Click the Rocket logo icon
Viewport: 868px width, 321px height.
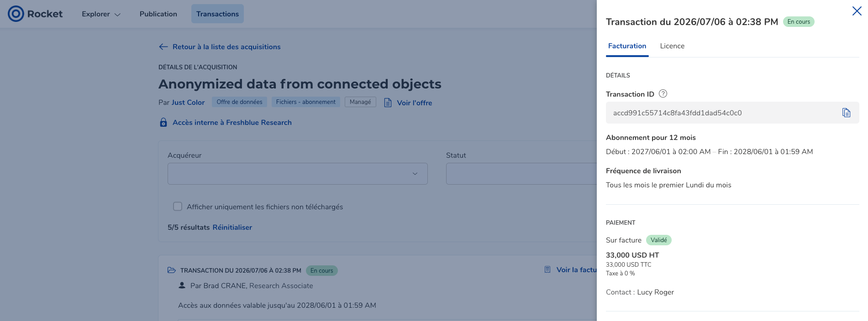tap(16, 14)
